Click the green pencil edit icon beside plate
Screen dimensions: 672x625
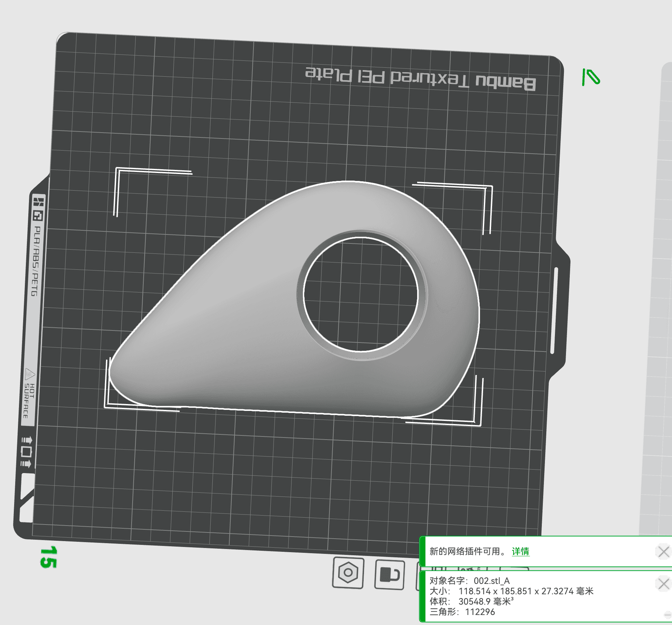(591, 77)
